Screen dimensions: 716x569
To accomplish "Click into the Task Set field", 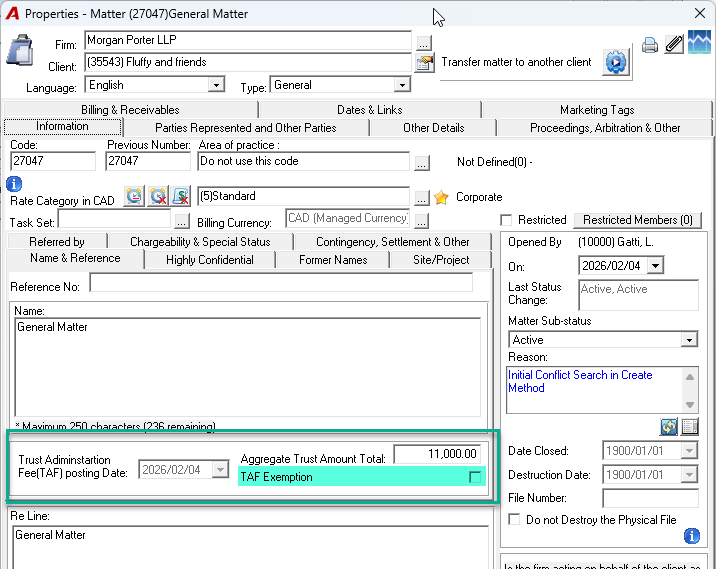I will (x=114, y=219).
